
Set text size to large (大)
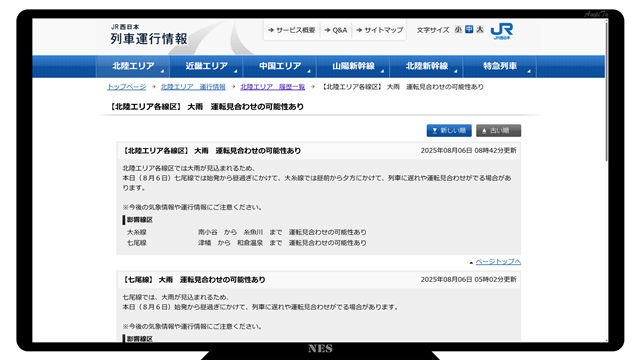click(x=480, y=29)
